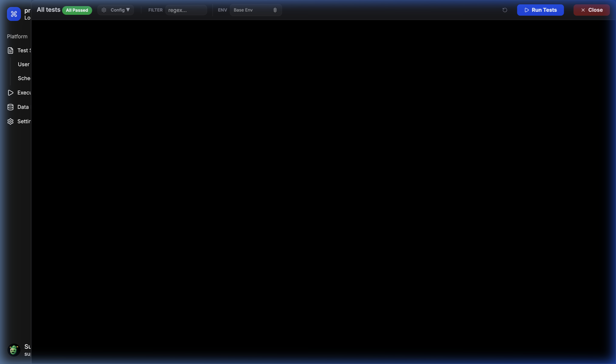Open Test Suites document icon in sidebar
This screenshot has height=364, width=616.
10,51
